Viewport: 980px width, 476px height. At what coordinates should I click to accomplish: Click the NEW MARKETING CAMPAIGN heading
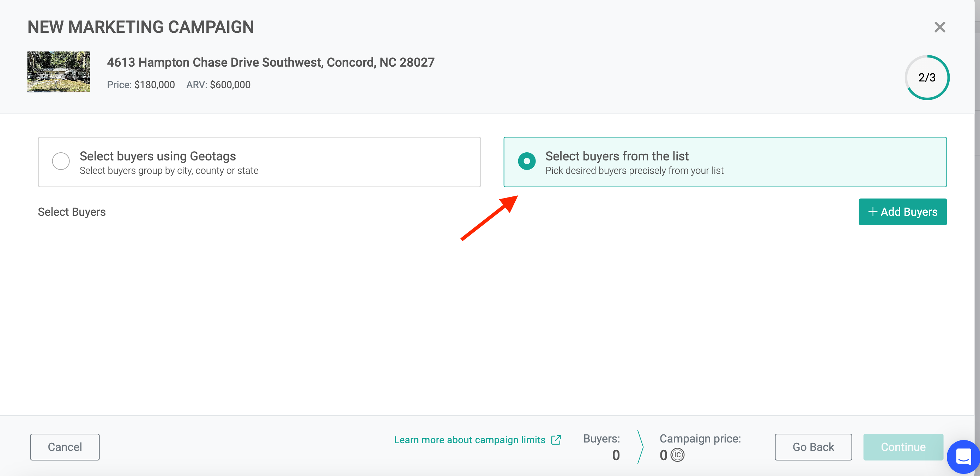pyautogui.click(x=141, y=28)
